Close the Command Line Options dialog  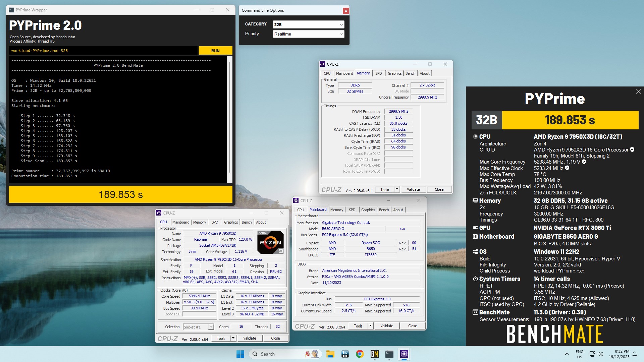(346, 11)
